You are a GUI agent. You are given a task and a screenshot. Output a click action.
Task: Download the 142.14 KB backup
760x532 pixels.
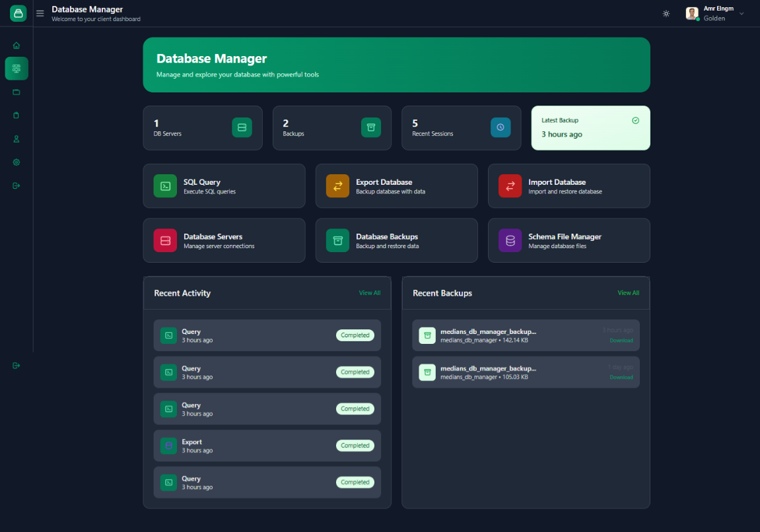coord(621,341)
